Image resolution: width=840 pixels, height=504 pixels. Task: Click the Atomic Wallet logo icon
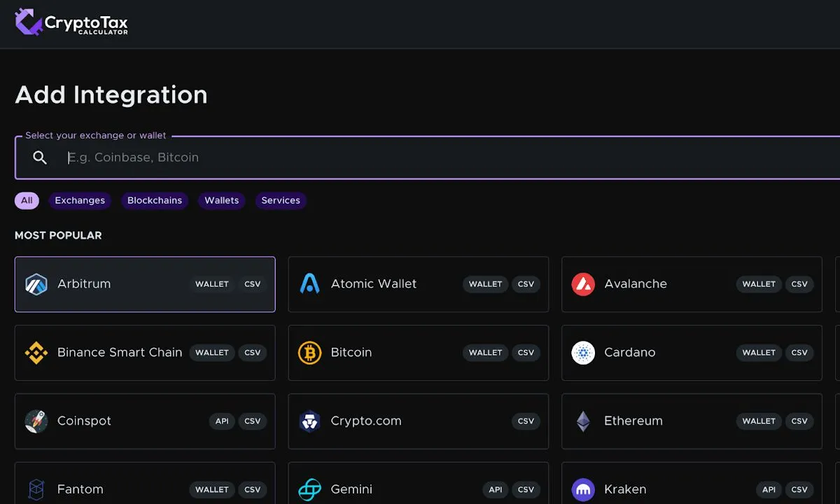[x=309, y=284]
